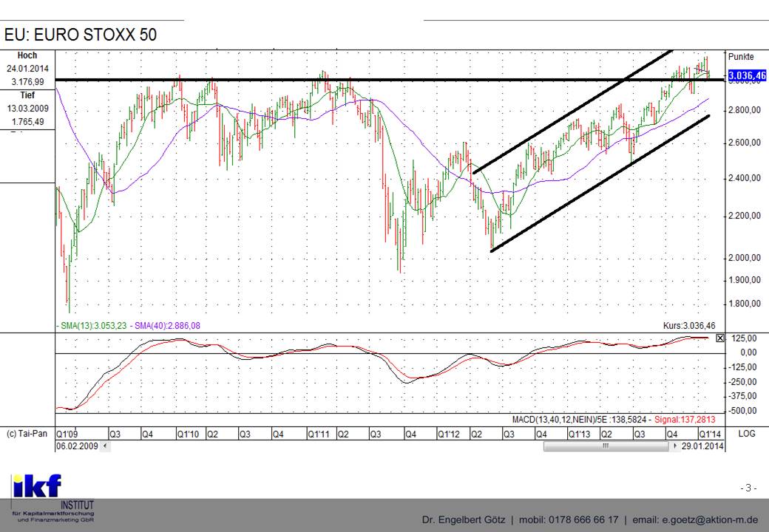This screenshot has height=532, width=769.
Task: Click the 2.800,00 price axis label
Action: (x=745, y=110)
